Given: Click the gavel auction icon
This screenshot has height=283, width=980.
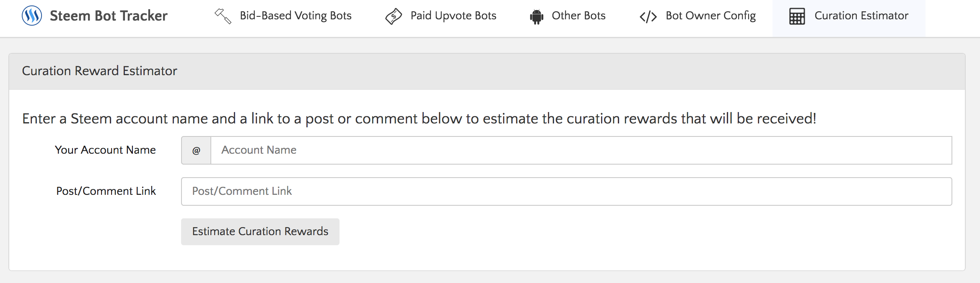Looking at the screenshot, I should [223, 16].
